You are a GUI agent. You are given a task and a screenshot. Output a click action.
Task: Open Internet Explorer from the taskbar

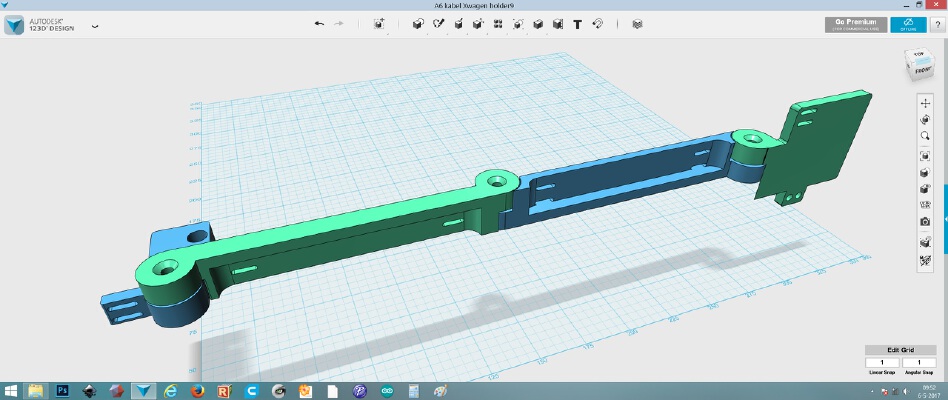(x=170, y=391)
